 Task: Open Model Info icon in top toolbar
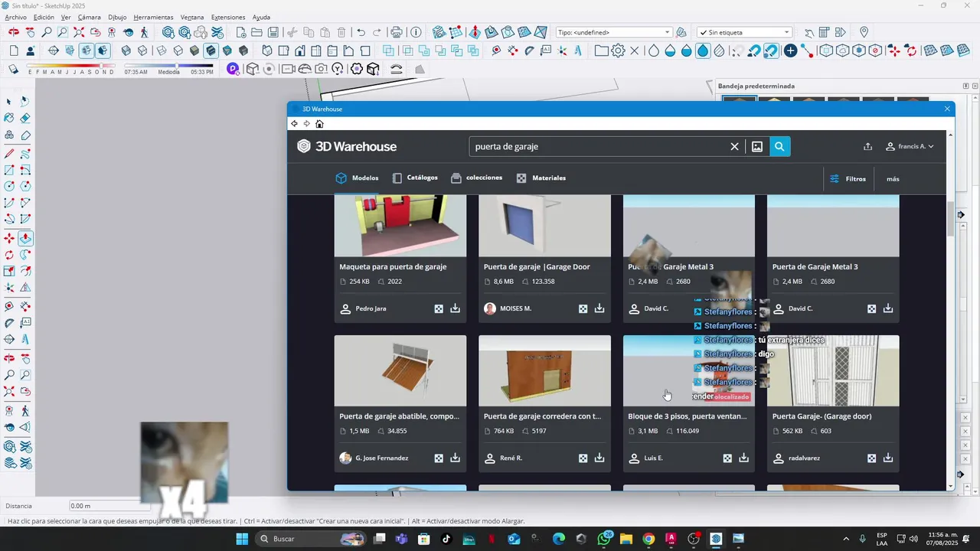pyautogui.click(x=416, y=32)
